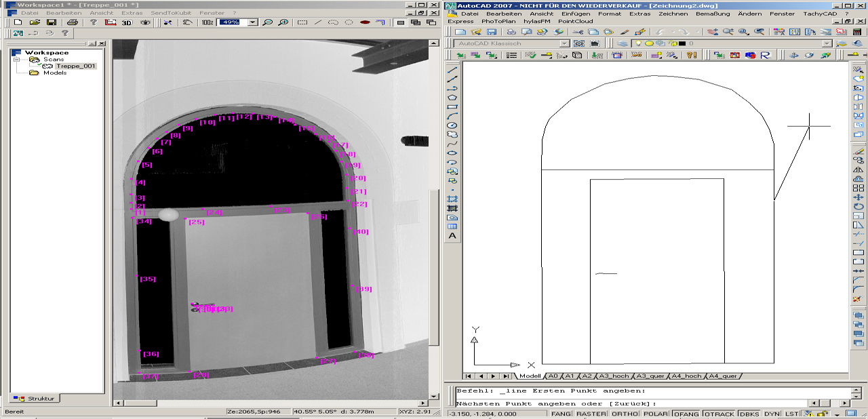This screenshot has width=868, height=419.
Task: Click the 100% zoom button
Action: [208, 22]
